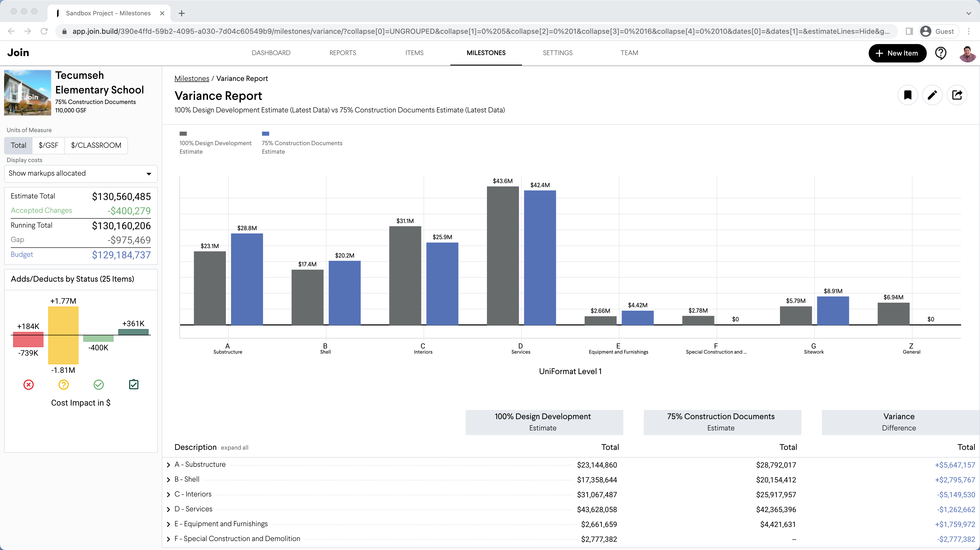Open the Settings tab

558,53
